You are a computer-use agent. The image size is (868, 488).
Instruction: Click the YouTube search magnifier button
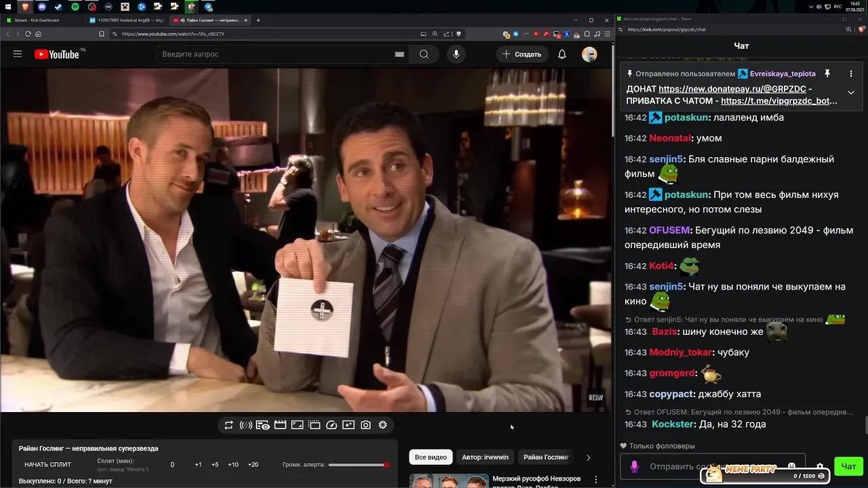(424, 54)
